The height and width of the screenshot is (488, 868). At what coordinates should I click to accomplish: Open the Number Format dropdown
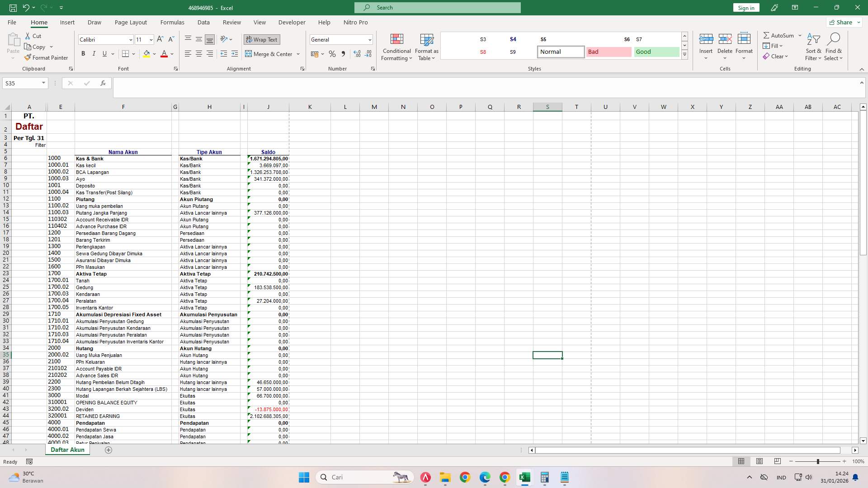point(369,40)
